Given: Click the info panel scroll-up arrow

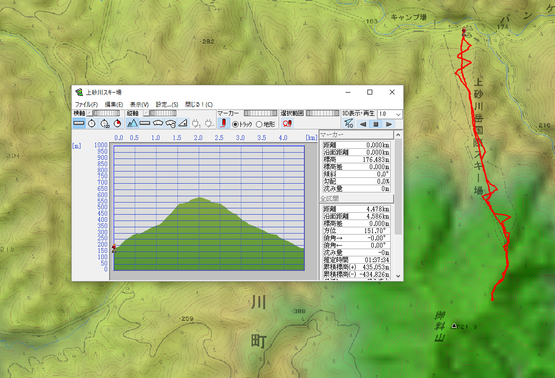Looking at the screenshot, I should (x=398, y=135).
